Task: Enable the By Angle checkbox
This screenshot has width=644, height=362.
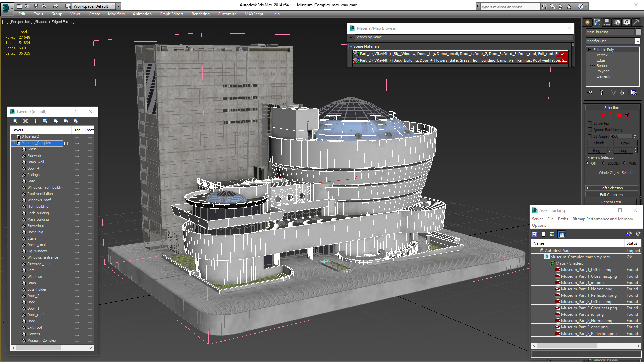Action: (x=590, y=136)
